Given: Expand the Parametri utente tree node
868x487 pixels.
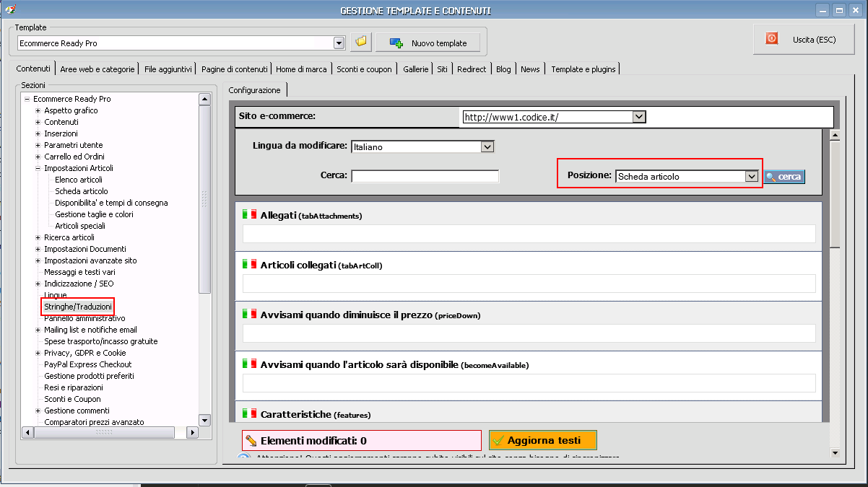Looking at the screenshot, I should click(38, 145).
